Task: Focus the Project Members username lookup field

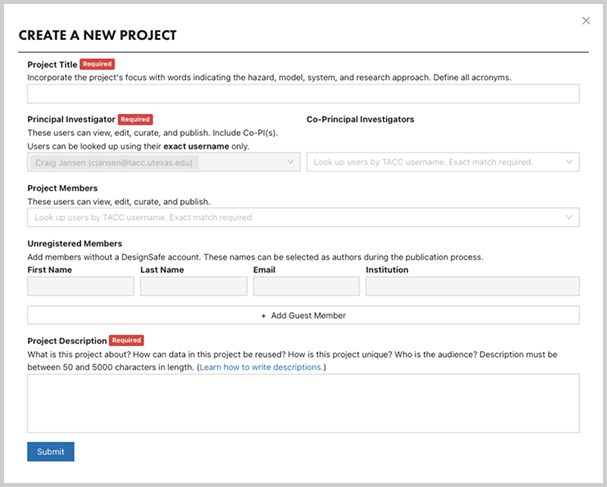Action: pyautogui.click(x=295, y=217)
